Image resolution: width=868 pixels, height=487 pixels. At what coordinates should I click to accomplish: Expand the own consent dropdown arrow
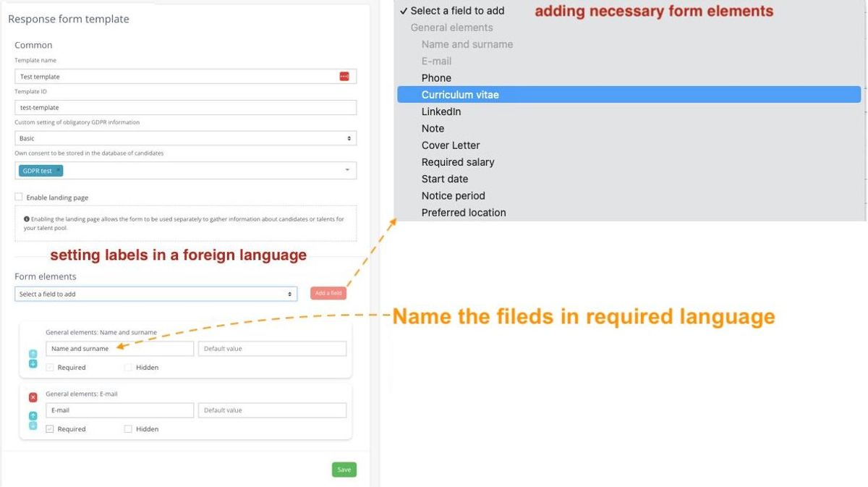pos(346,170)
